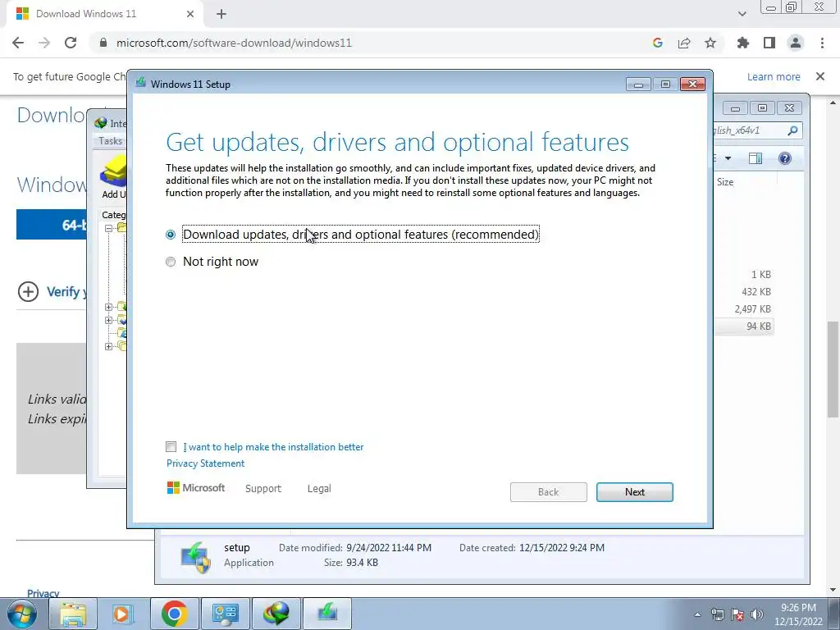The image size is (840, 630).
Task: Reload the Chrome page
Action: [x=71, y=43]
